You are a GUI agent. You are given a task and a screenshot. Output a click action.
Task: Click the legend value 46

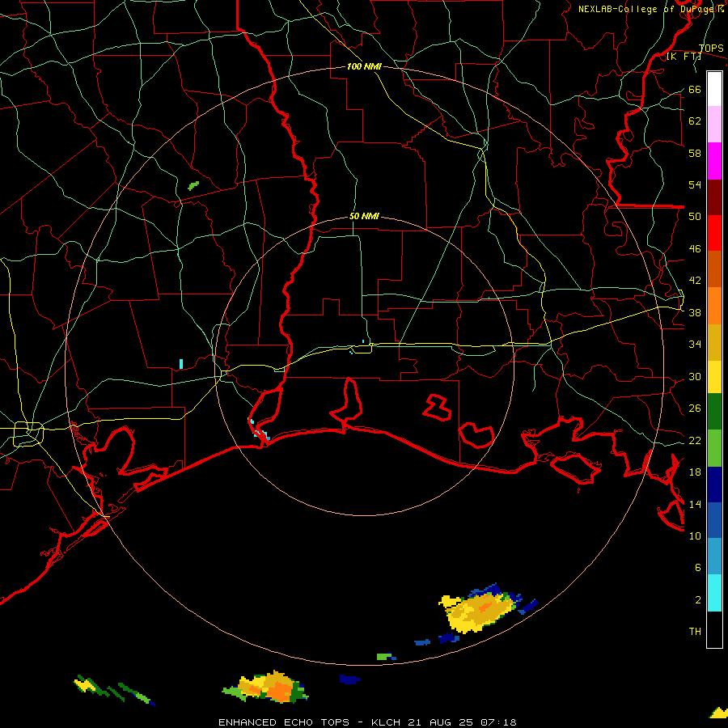pos(695,248)
